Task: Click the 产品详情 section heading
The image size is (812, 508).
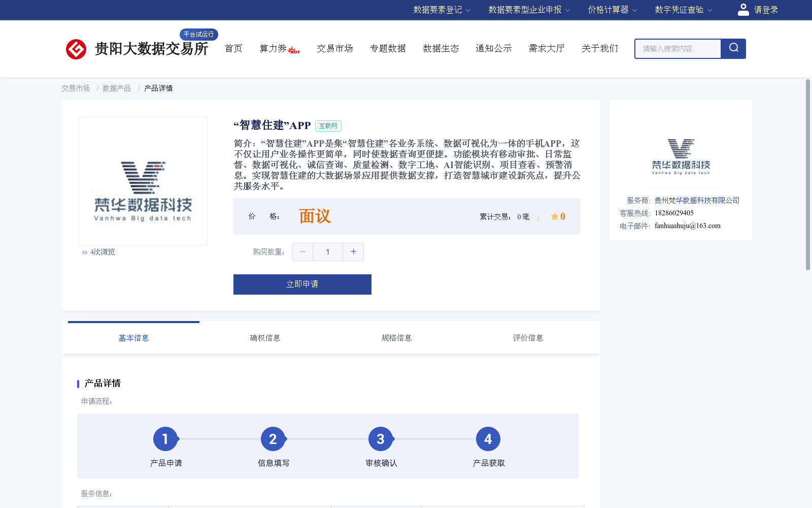Action: [103, 384]
